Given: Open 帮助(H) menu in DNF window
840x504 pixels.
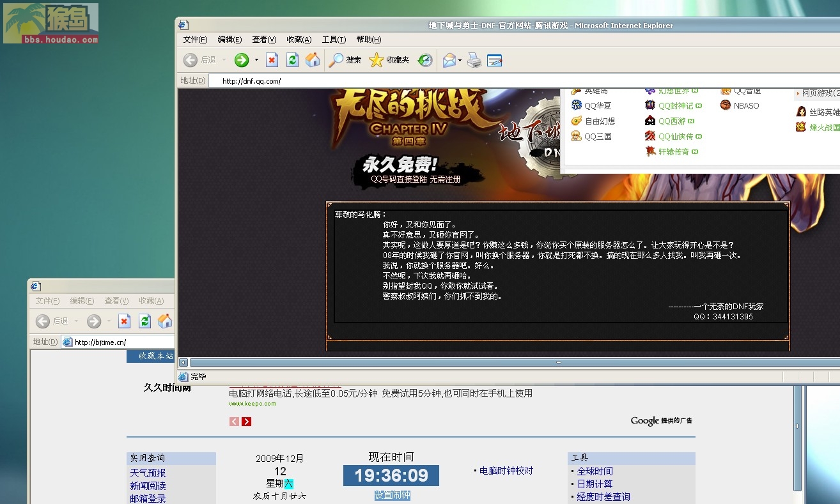Looking at the screenshot, I should pos(368,40).
